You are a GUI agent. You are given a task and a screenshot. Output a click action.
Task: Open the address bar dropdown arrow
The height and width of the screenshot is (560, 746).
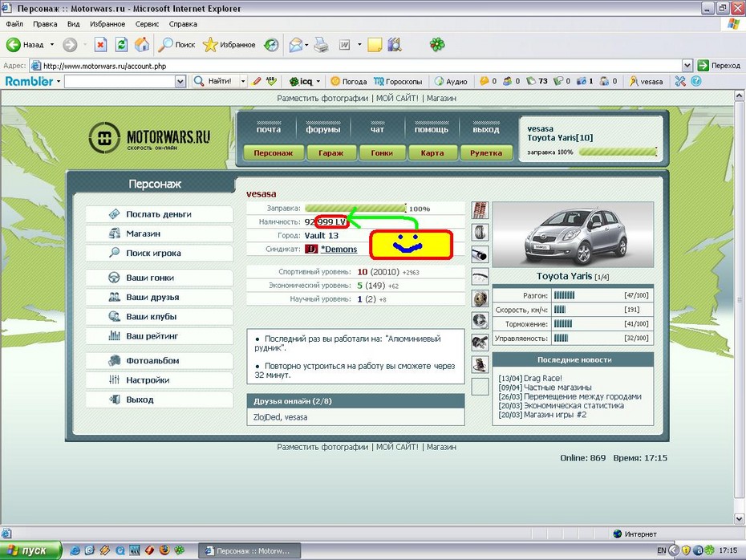[687, 66]
